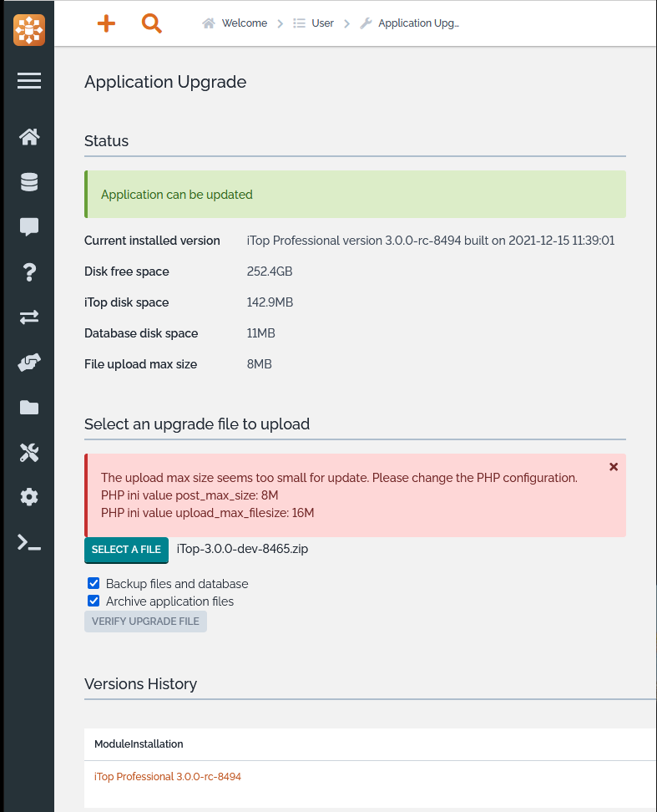Uncheck Archive application files
This screenshot has height=812, width=657.
click(93, 601)
